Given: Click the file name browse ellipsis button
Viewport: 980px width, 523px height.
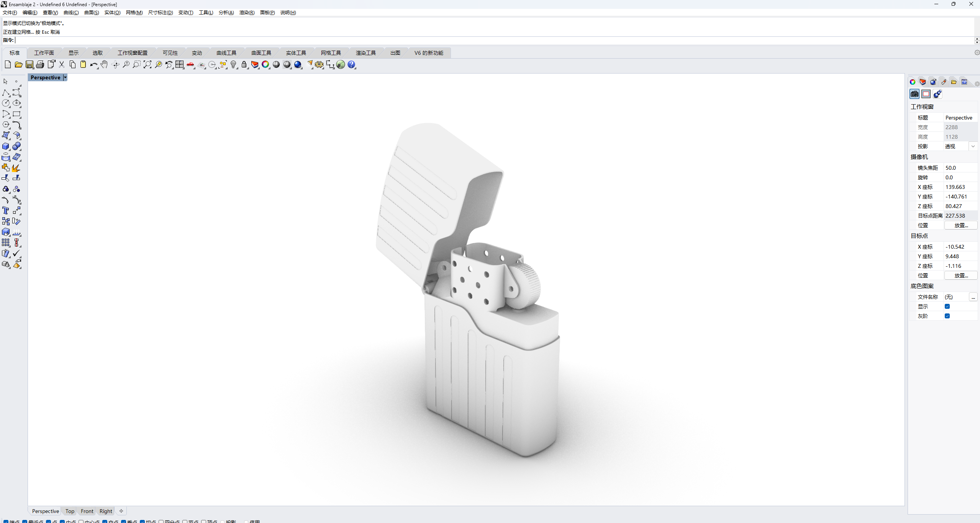Looking at the screenshot, I should [973, 297].
